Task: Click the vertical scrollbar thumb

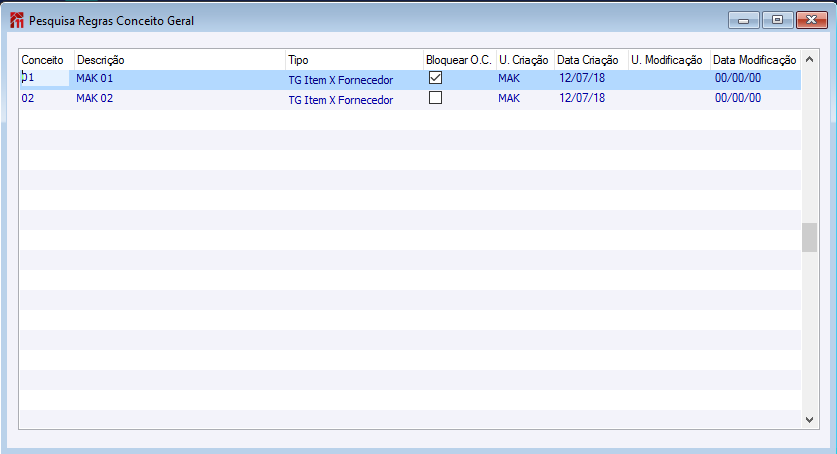Action: [x=809, y=237]
